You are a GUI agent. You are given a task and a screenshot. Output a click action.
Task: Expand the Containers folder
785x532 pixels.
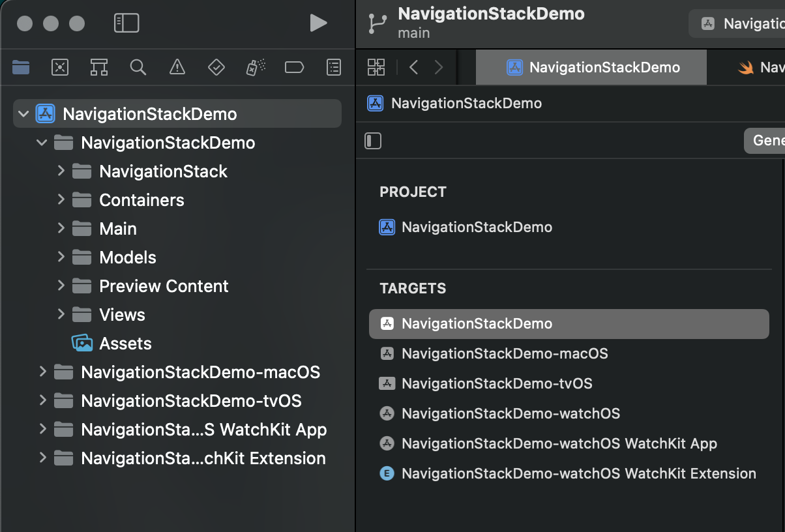point(61,200)
